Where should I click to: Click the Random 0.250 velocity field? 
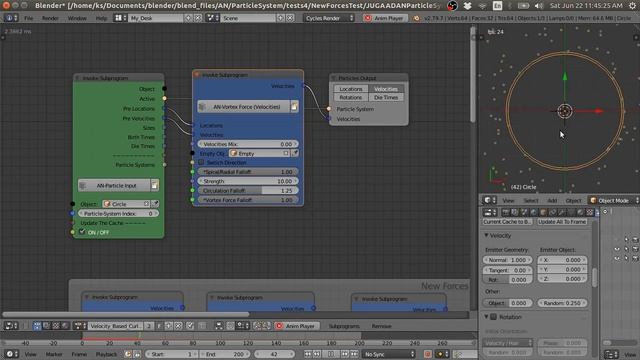[x=562, y=303]
